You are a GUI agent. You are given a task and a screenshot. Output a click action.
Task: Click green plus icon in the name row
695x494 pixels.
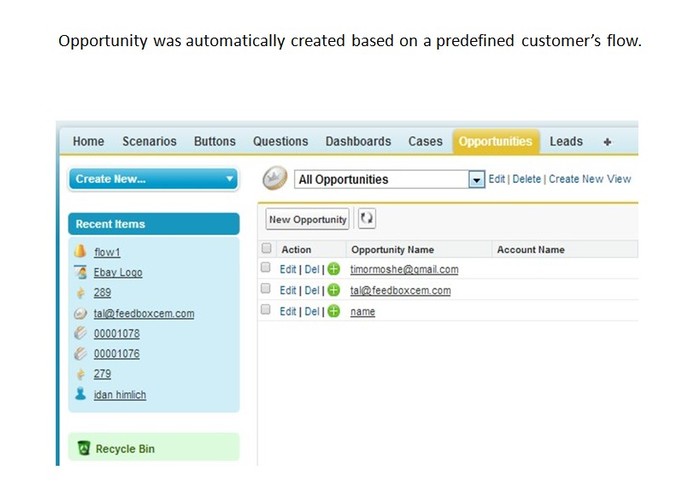point(334,311)
